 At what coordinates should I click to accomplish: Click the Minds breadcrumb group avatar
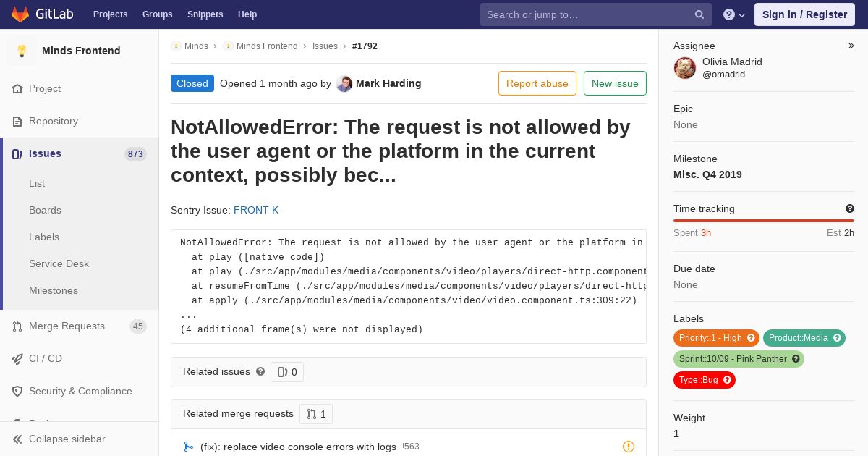coord(176,46)
